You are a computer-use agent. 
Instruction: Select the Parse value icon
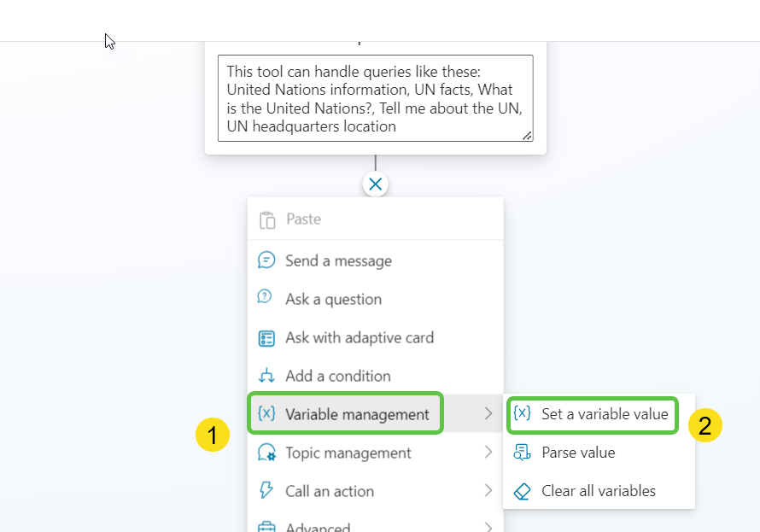click(x=523, y=453)
